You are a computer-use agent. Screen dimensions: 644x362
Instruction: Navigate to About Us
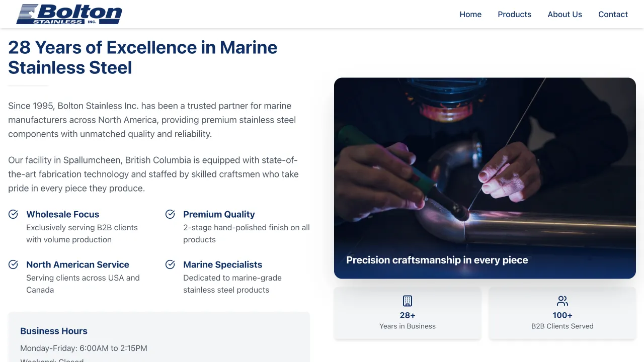click(565, 14)
